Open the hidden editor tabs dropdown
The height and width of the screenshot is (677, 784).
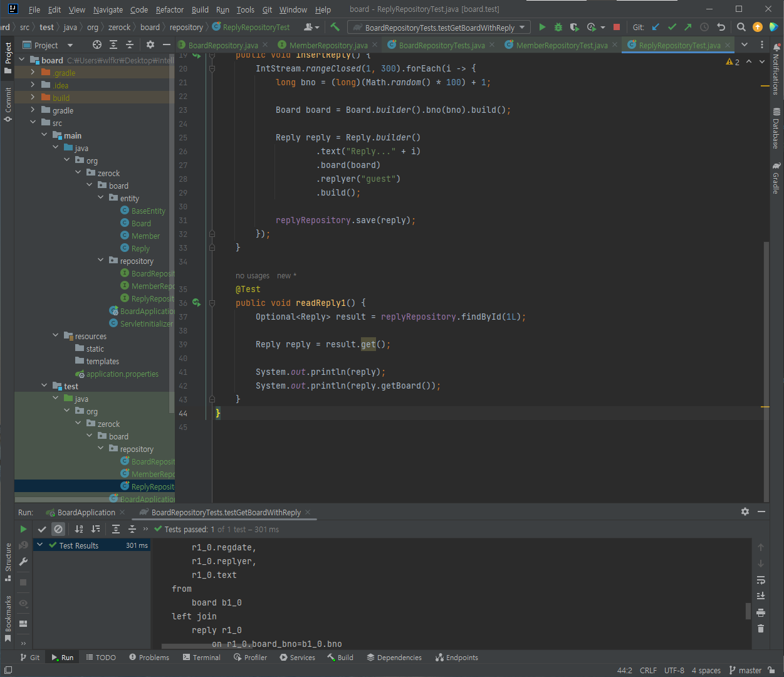click(x=745, y=45)
